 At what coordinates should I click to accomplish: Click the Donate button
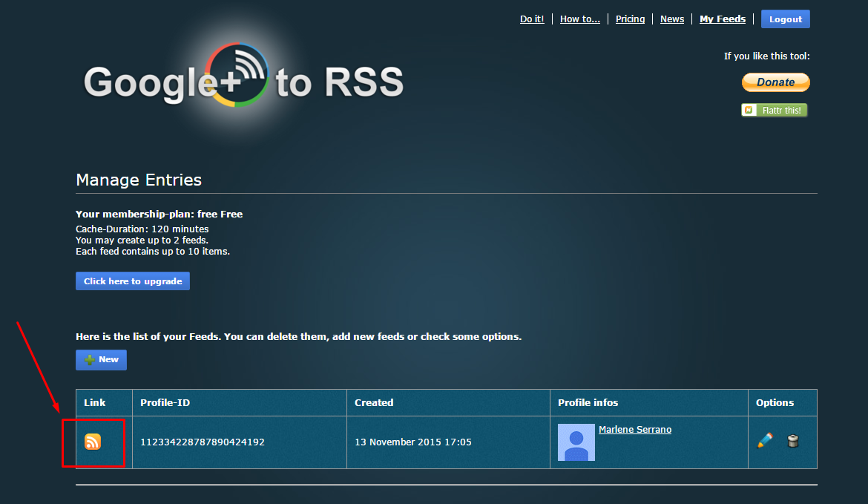775,82
